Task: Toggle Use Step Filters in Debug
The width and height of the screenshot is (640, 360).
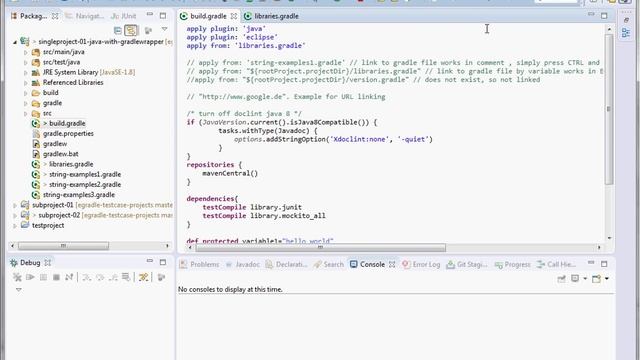Action: (143, 278)
